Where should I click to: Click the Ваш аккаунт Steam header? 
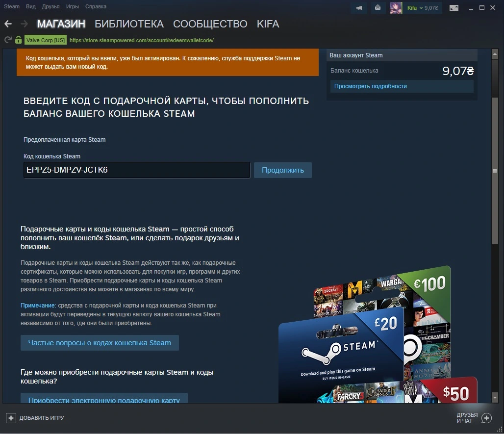(x=402, y=55)
